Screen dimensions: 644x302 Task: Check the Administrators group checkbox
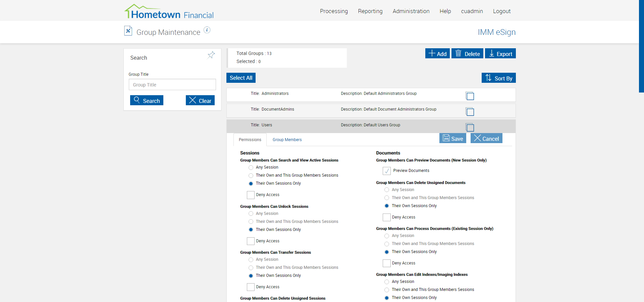pos(470,96)
